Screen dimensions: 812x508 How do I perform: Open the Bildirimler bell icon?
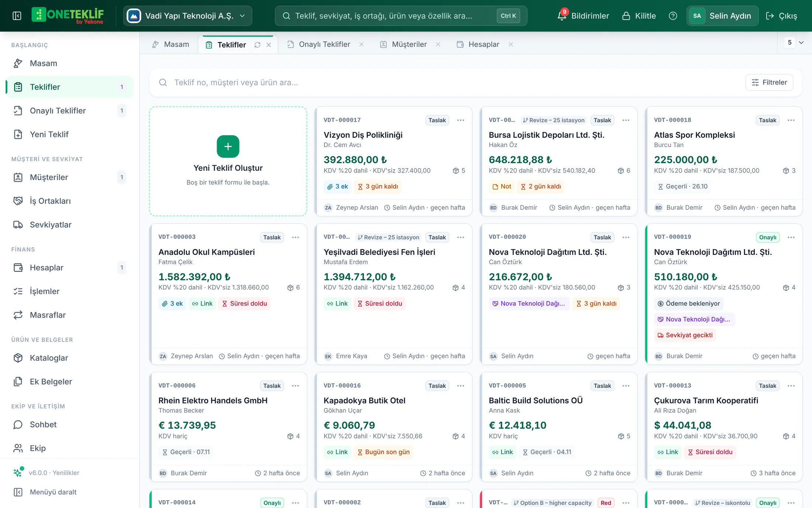point(561,16)
